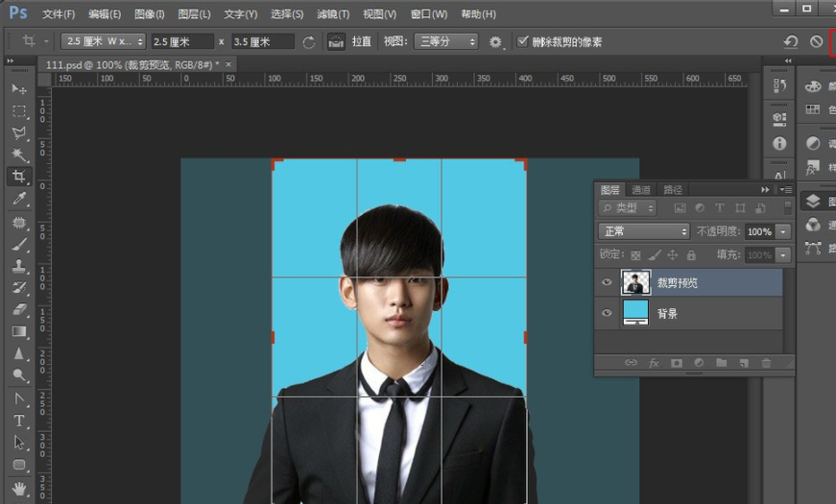Click the Straighten tool icon in options bar
This screenshot has width=836, height=504.
coord(336,42)
